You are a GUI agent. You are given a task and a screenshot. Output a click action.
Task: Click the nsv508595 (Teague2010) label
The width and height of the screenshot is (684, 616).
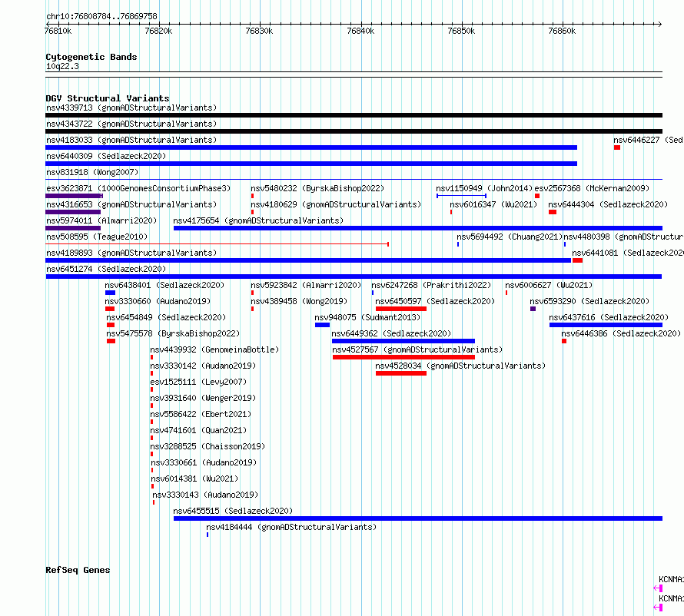pos(97,237)
